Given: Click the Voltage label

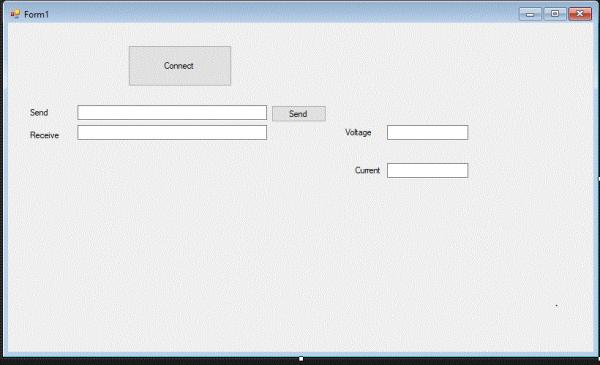Looking at the screenshot, I should pyautogui.click(x=358, y=132).
